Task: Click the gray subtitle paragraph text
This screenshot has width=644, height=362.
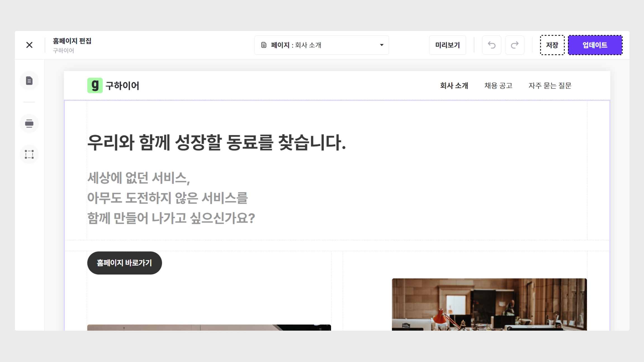Action: click(x=171, y=198)
